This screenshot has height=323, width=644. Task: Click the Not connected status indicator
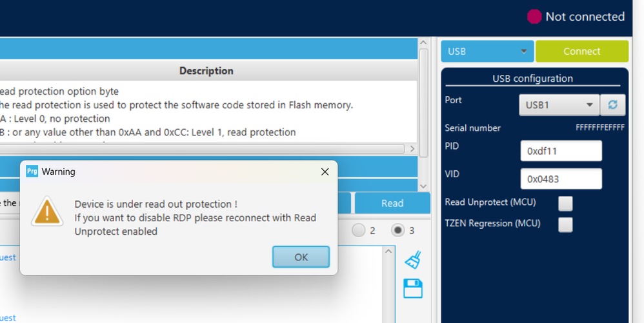pyautogui.click(x=576, y=17)
